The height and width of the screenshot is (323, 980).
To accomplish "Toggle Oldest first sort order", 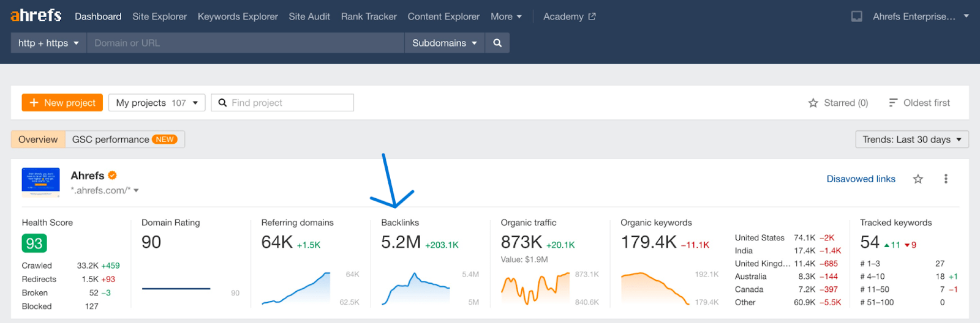I will point(919,103).
